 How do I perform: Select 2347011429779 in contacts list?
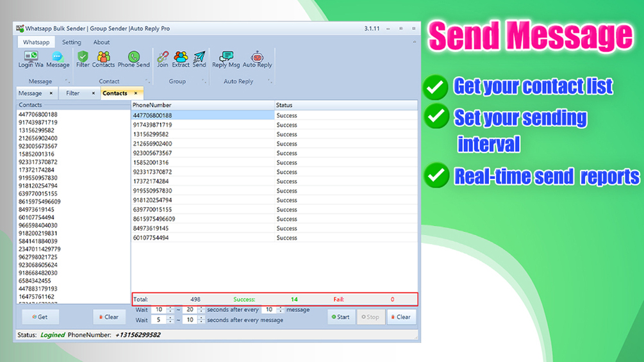(40, 249)
